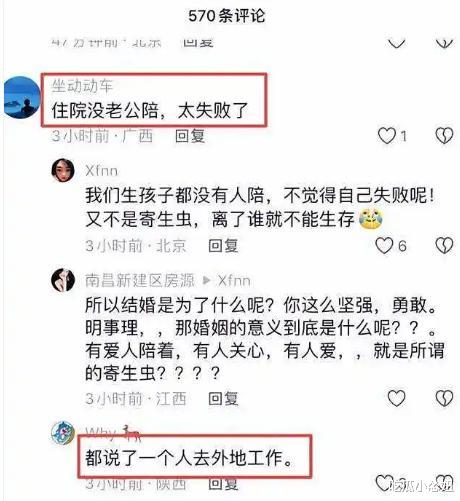
Task: Tap 回复 under Xfnn's 北京 reply
Action: [223, 246]
